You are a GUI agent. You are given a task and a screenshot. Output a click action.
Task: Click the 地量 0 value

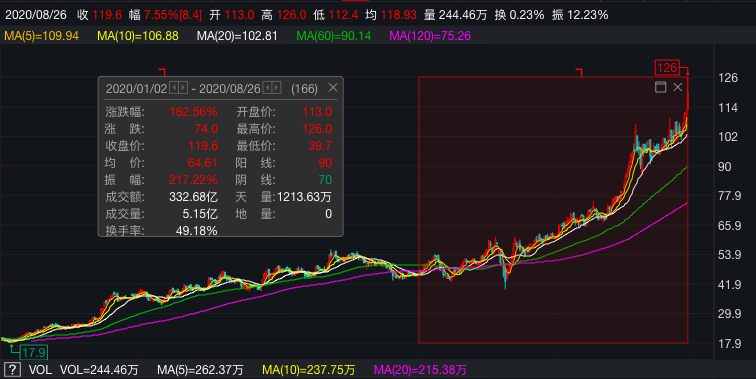click(328, 214)
